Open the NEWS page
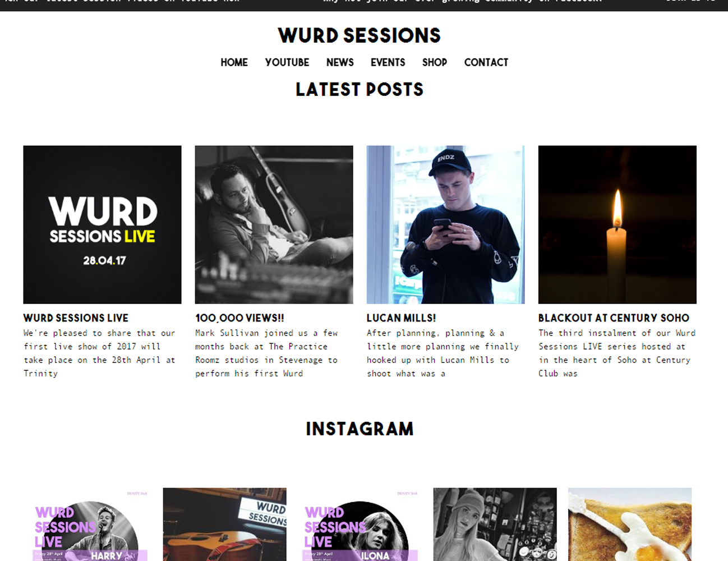This screenshot has height=561, width=728. pos(340,62)
